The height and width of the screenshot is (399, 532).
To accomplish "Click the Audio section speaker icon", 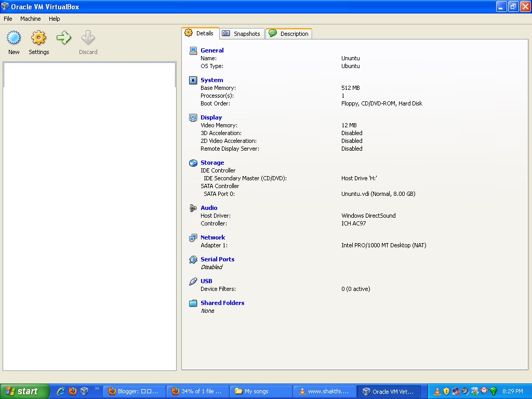I will (193, 208).
